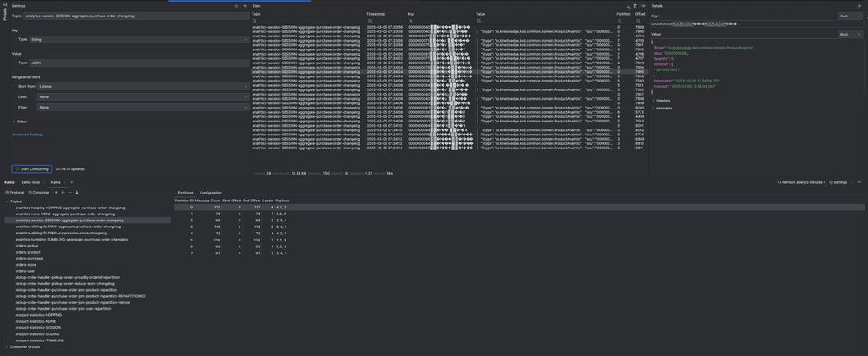Open Kafka tool window Settings gear

(x=838, y=182)
